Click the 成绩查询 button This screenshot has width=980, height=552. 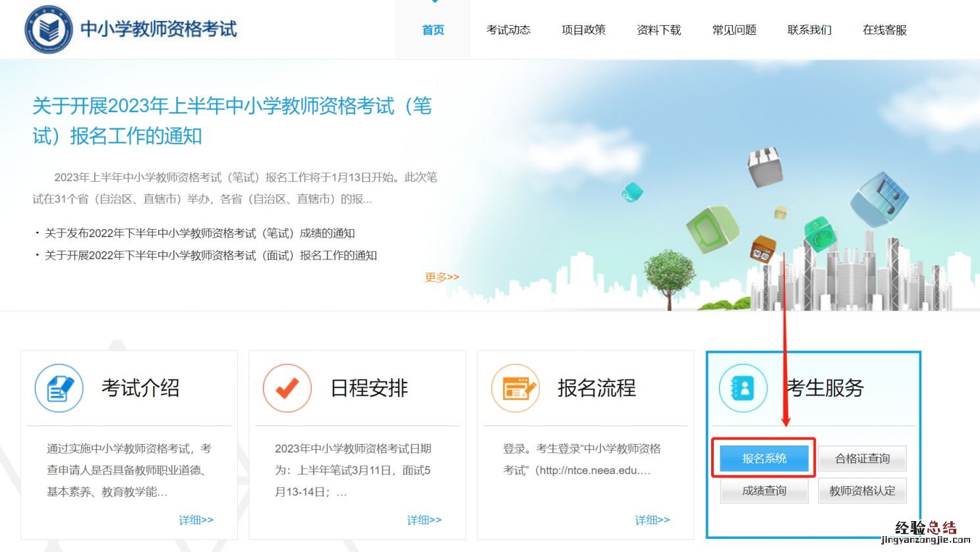(764, 491)
